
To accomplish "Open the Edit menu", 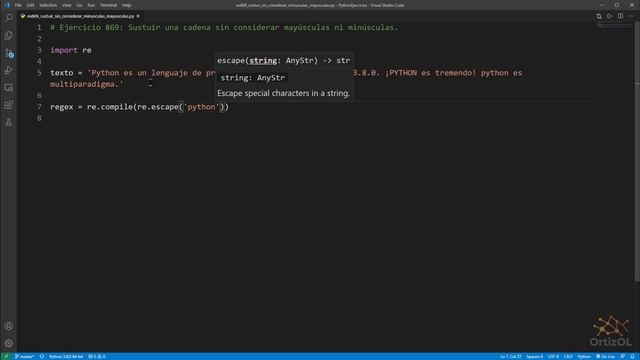I will (x=30, y=5).
